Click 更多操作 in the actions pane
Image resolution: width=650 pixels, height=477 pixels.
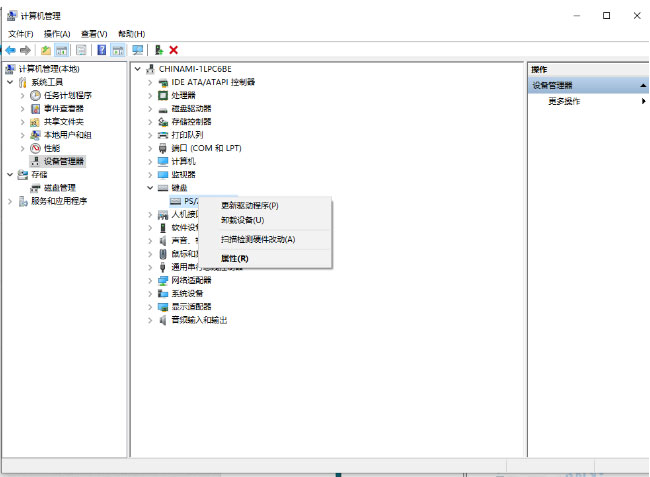click(x=565, y=102)
